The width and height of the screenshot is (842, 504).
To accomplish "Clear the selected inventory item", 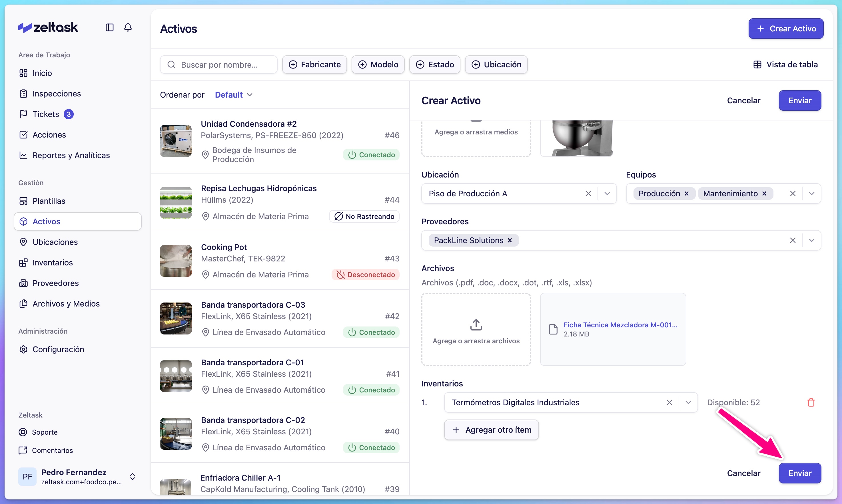I will point(669,402).
